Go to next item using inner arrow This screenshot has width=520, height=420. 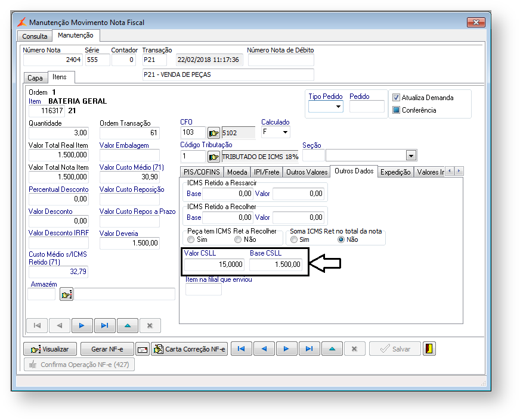point(82,325)
